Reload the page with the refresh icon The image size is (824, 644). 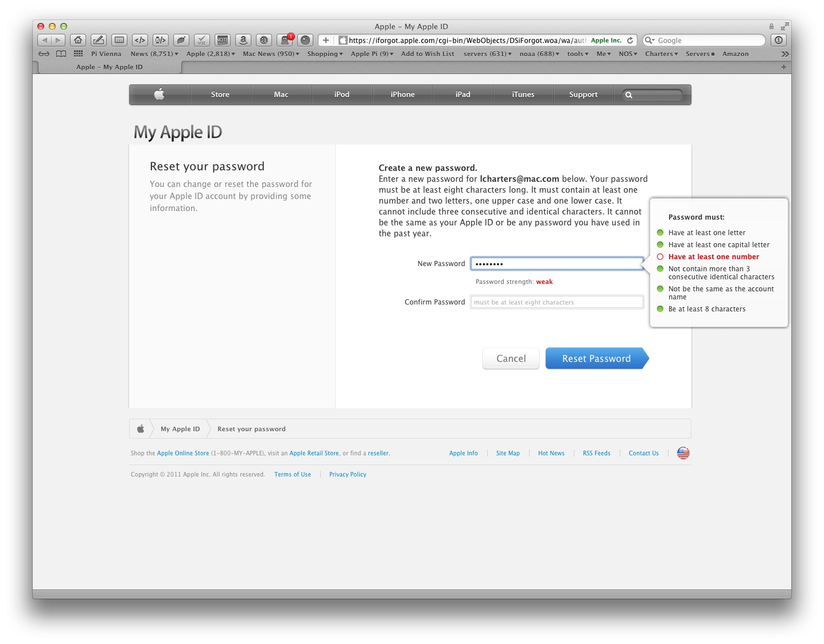click(x=630, y=40)
